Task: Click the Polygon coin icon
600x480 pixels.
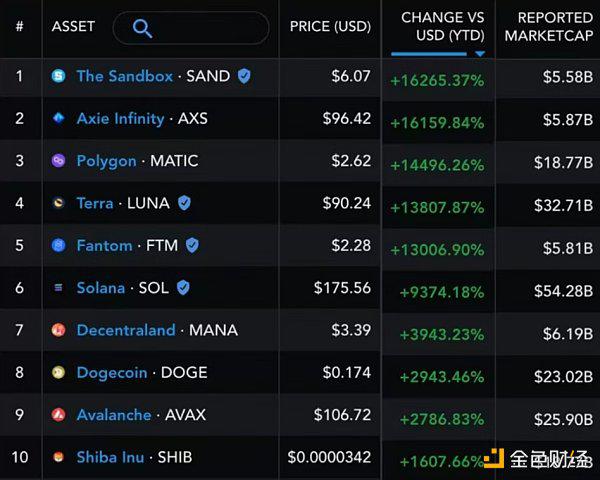Action: click(58, 160)
